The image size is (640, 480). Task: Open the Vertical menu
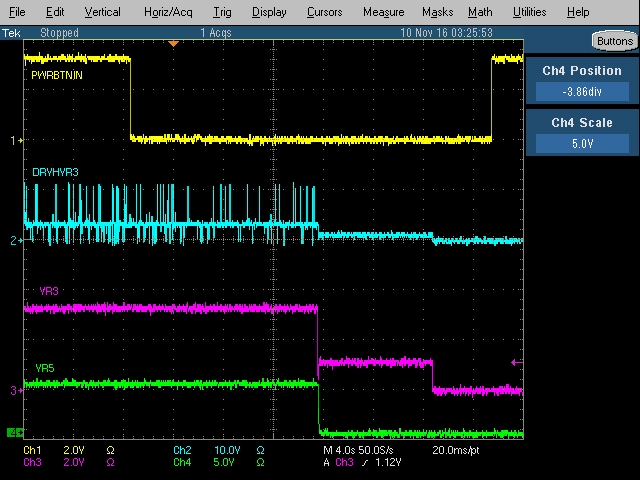pos(102,12)
